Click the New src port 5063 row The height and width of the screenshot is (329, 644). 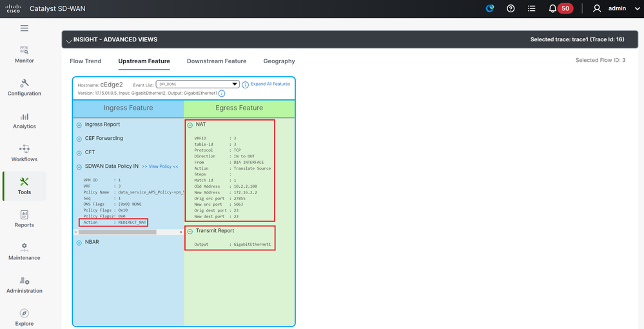coord(219,204)
